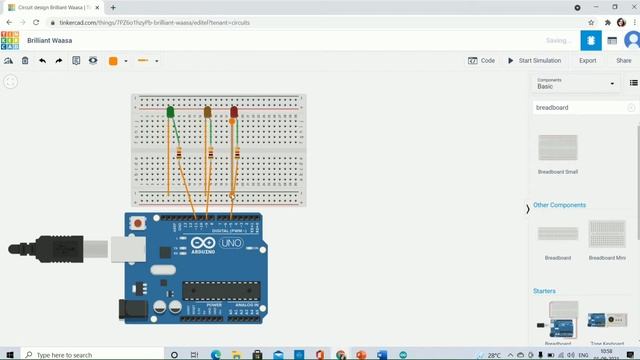The height and width of the screenshot is (360, 640).
Task: Open File Explorer from the taskbar
Action: (236, 355)
